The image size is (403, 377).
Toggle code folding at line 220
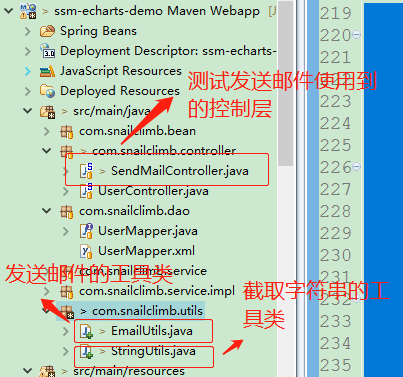356,34
